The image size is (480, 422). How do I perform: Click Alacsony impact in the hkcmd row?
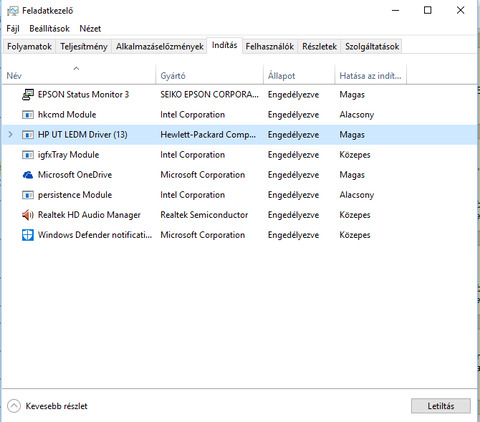coord(357,115)
